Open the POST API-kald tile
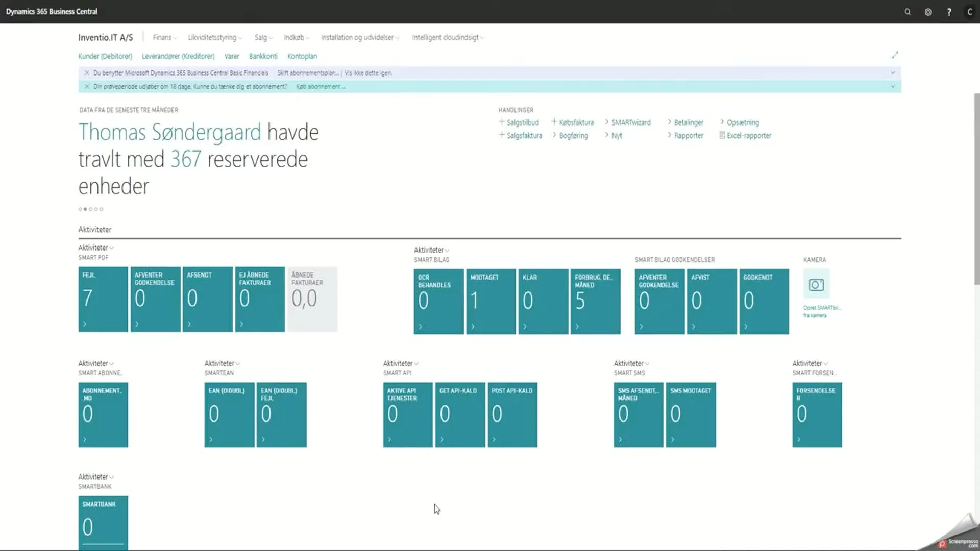This screenshot has width=980, height=551. [x=512, y=415]
